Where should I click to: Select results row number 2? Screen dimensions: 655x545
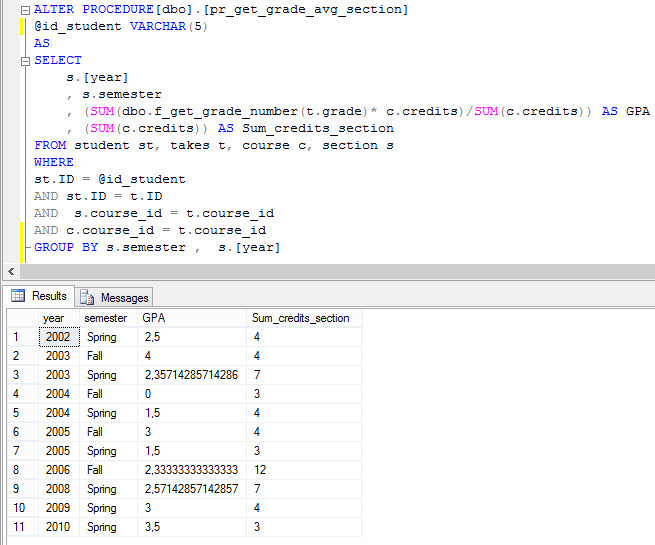click(x=23, y=356)
